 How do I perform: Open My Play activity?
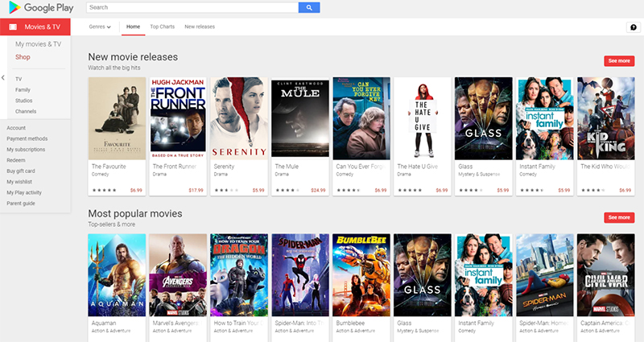coord(24,192)
